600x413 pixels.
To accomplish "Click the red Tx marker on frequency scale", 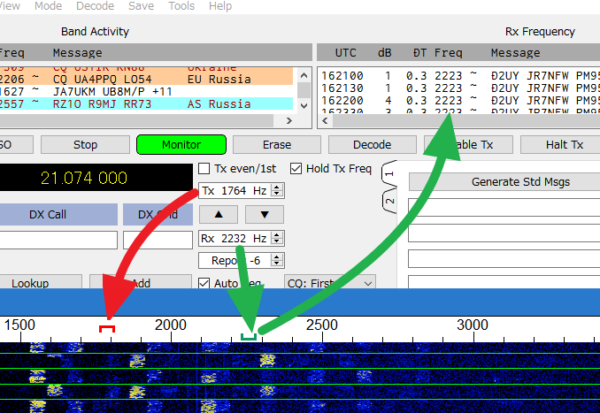I will [x=107, y=328].
